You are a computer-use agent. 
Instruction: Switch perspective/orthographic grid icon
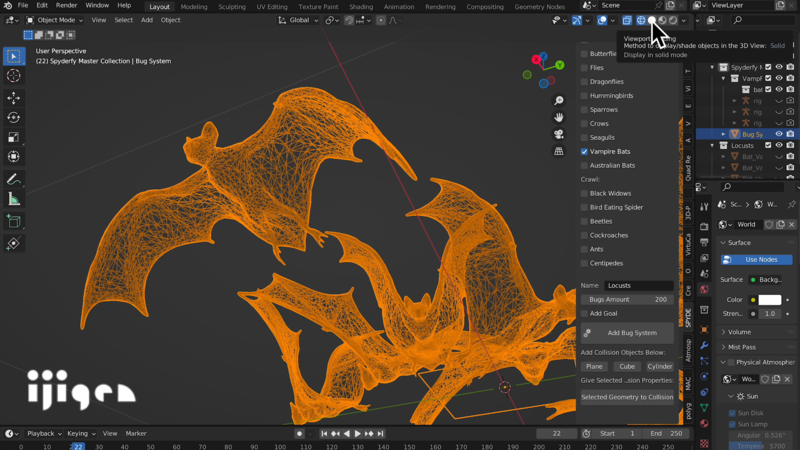coord(559,151)
